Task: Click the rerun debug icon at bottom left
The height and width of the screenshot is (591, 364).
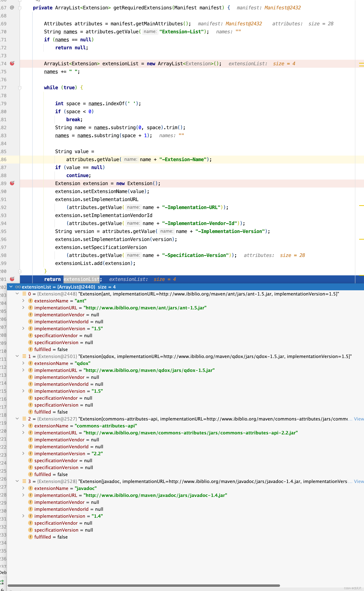Action: pos(2,582)
